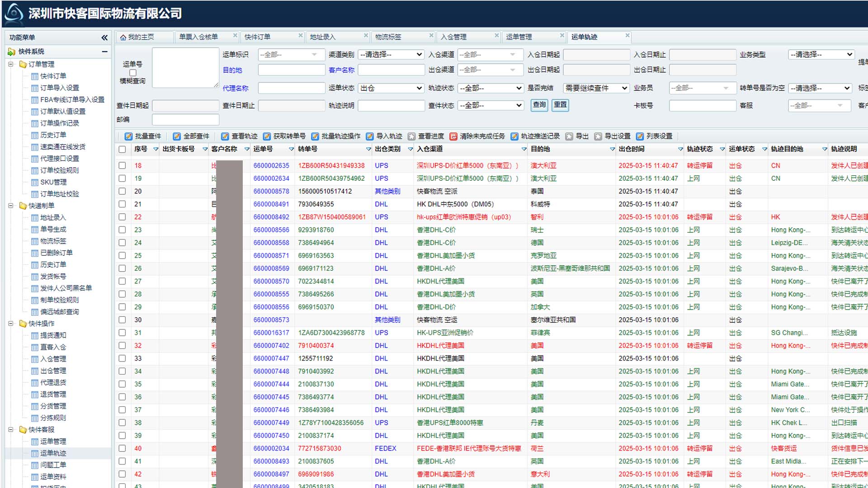Click the 入仓日期起 input field
The width and height of the screenshot is (868, 488).
(597, 55)
